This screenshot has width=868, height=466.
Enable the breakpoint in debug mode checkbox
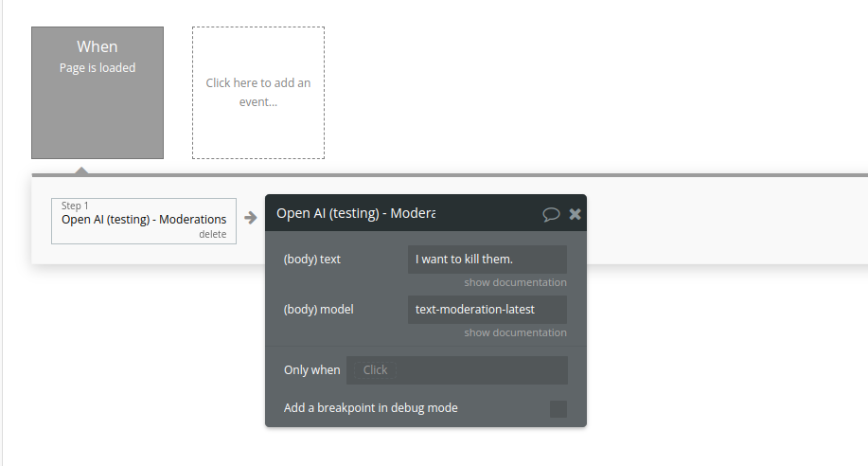click(x=558, y=409)
